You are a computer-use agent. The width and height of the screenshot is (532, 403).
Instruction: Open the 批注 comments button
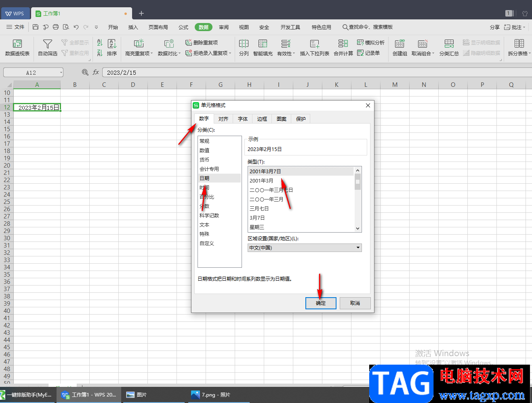point(514,27)
